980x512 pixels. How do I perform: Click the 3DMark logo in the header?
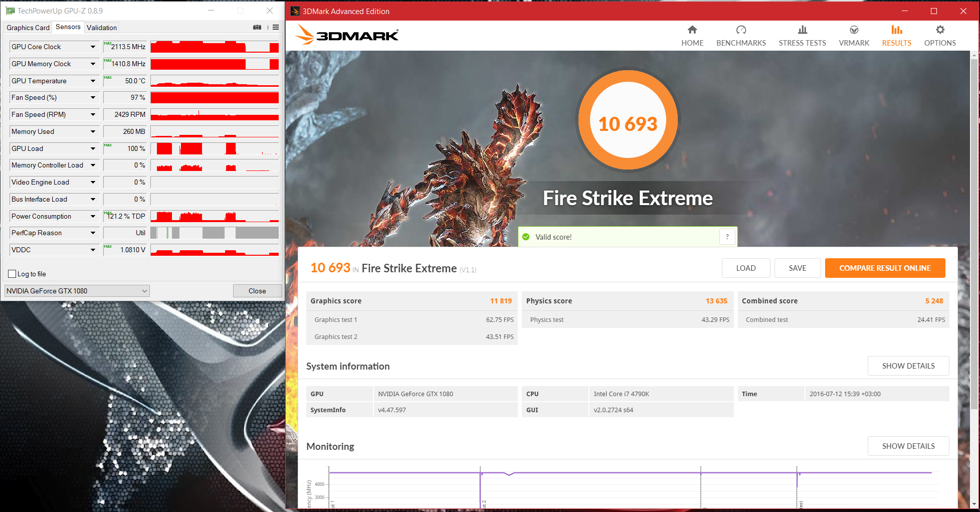[347, 35]
